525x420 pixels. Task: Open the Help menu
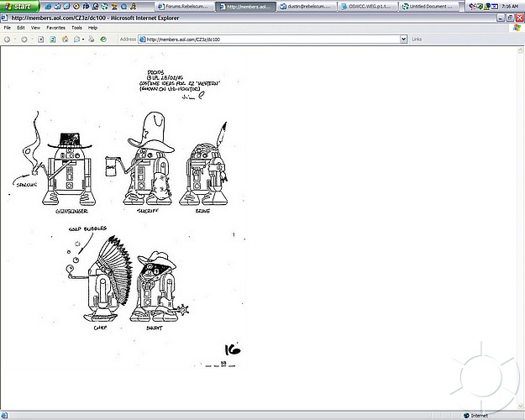click(x=92, y=28)
